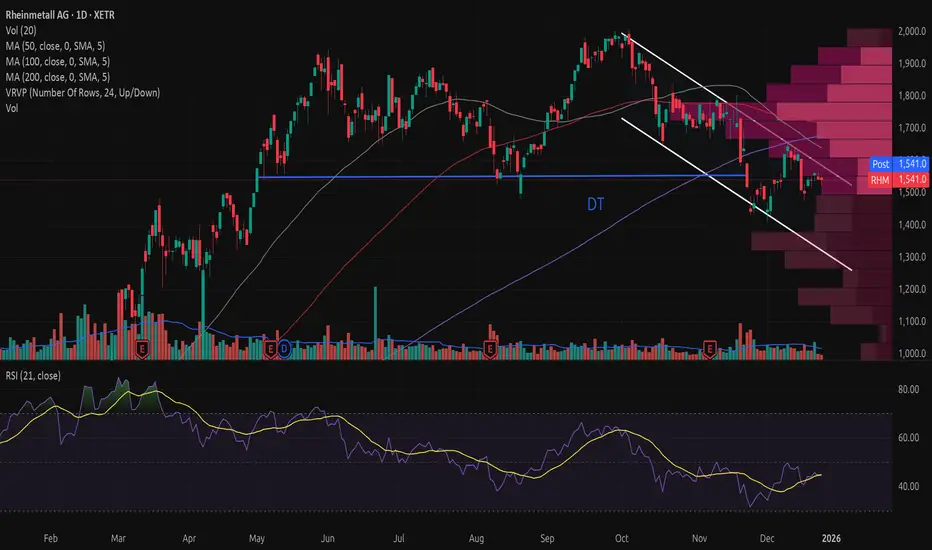
Task: Select the Vol (20) indicator legend
Action: pyautogui.click(x=21, y=30)
